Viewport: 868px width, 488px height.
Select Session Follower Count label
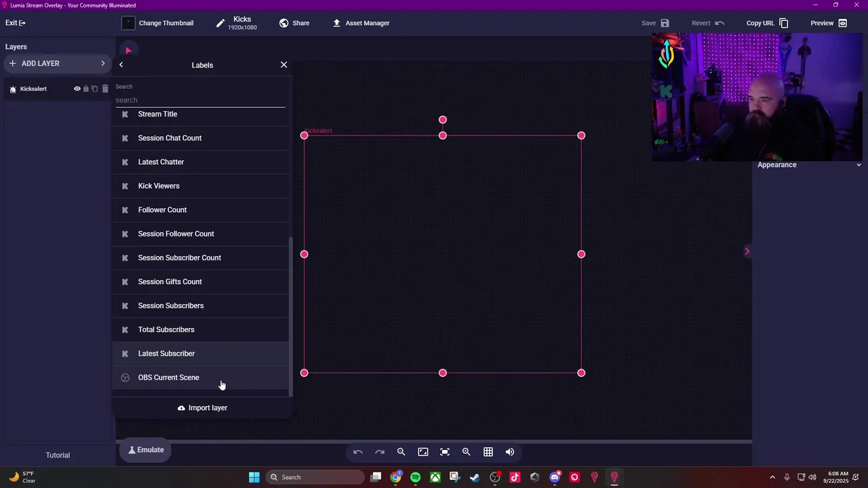click(x=201, y=234)
